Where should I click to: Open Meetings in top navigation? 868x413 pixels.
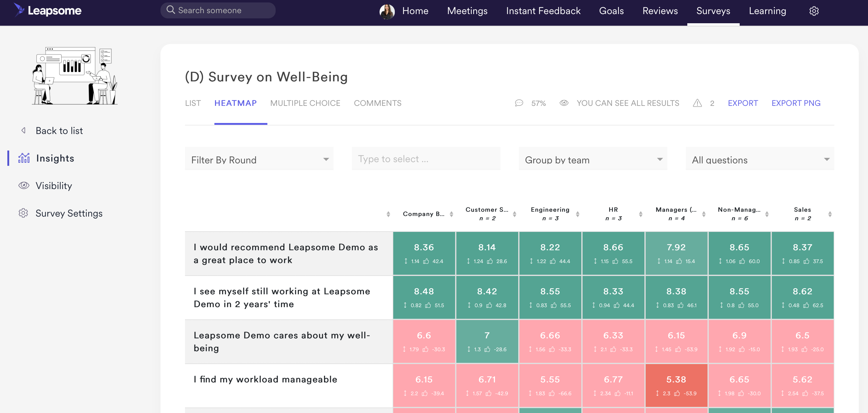click(x=467, y=11)
